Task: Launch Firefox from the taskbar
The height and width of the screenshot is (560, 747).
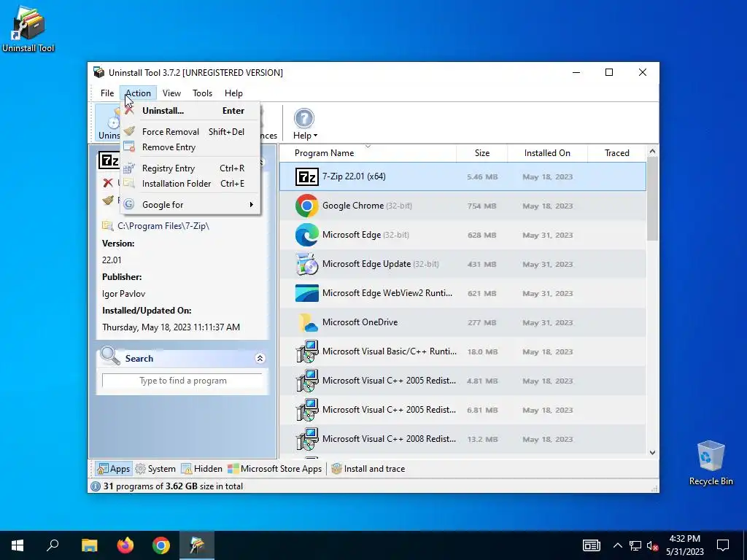Action: [x=125, y=545]
